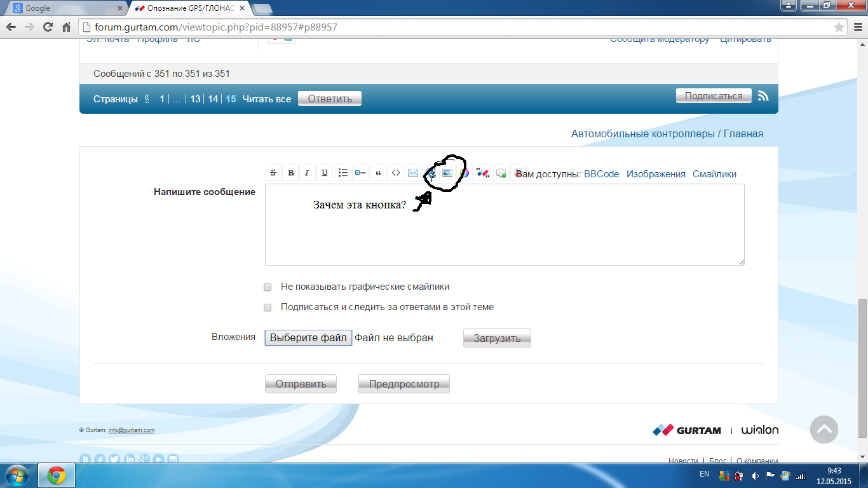Click the envelope email icon in editor toolbar

pyautogui.click(x=413, y=173)
